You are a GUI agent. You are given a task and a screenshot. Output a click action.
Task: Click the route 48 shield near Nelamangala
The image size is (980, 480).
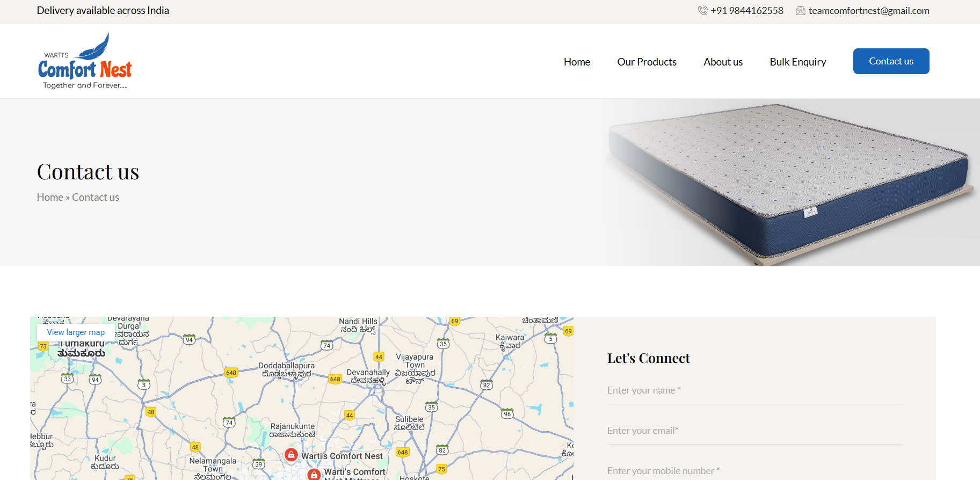click(195, 447)
